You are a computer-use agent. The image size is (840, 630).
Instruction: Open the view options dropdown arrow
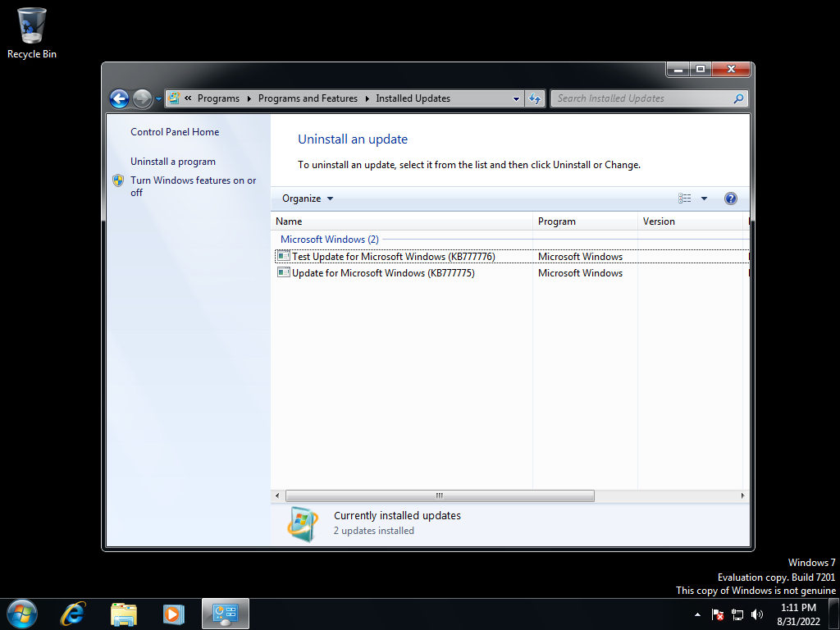click(704, 199)
